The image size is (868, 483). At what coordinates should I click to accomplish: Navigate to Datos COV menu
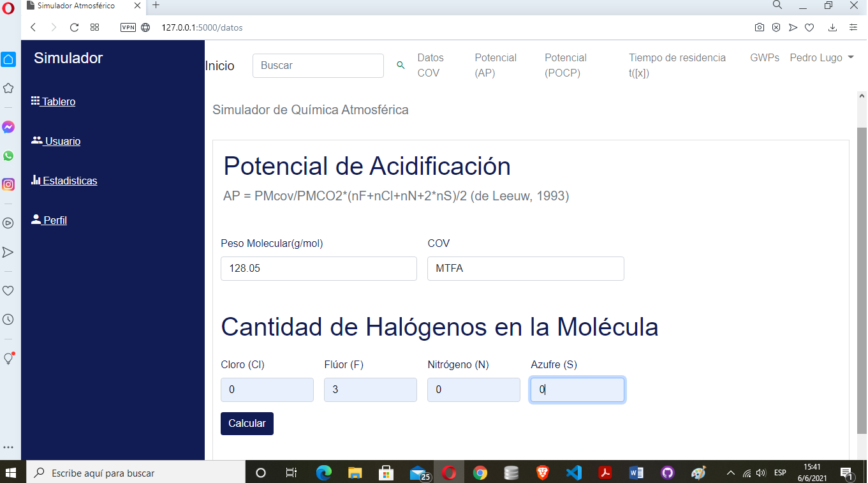click(430, 65)
